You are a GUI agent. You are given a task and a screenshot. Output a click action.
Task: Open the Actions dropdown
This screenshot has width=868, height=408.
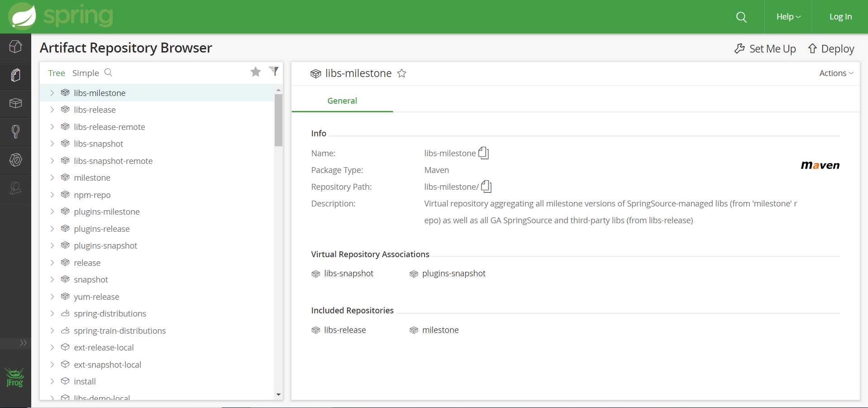coord(836,73)
